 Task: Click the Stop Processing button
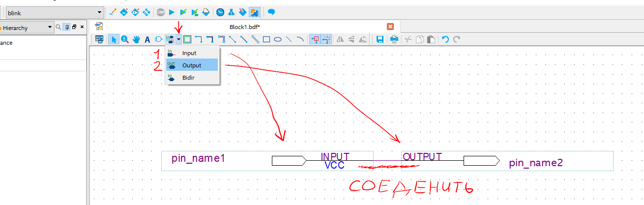click(x=161, y=12)
